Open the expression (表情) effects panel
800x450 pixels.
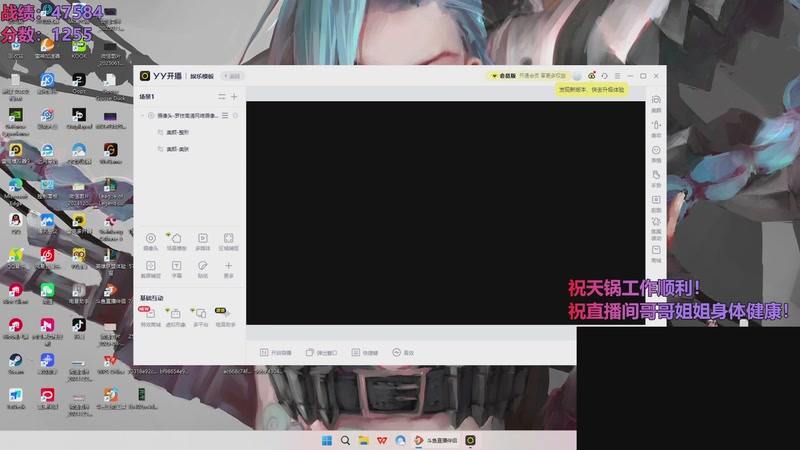[656, 154]
